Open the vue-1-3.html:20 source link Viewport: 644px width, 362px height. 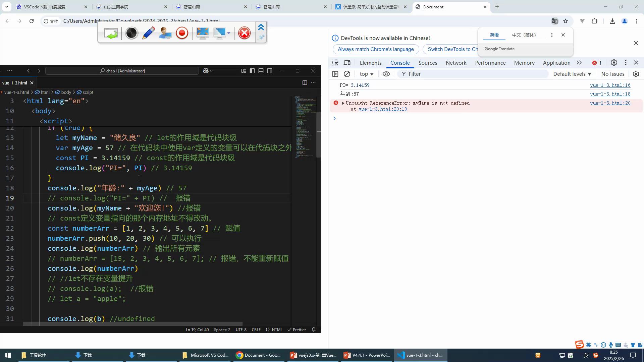(610, 103)
